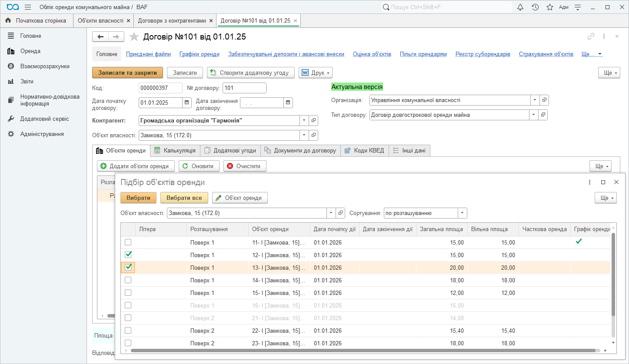Open the Оренда sidebar section

(x=30, y=51)
